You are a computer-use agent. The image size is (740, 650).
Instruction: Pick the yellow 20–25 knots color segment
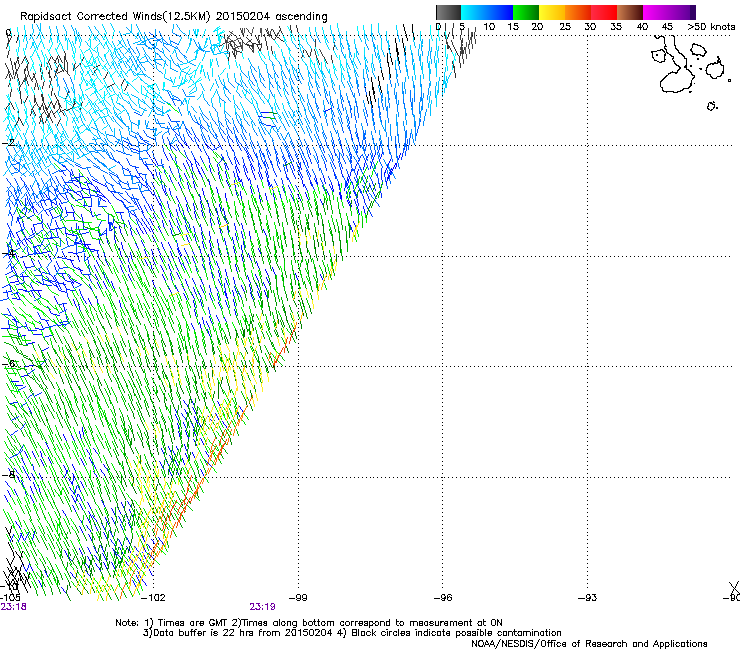coord(552,12)
